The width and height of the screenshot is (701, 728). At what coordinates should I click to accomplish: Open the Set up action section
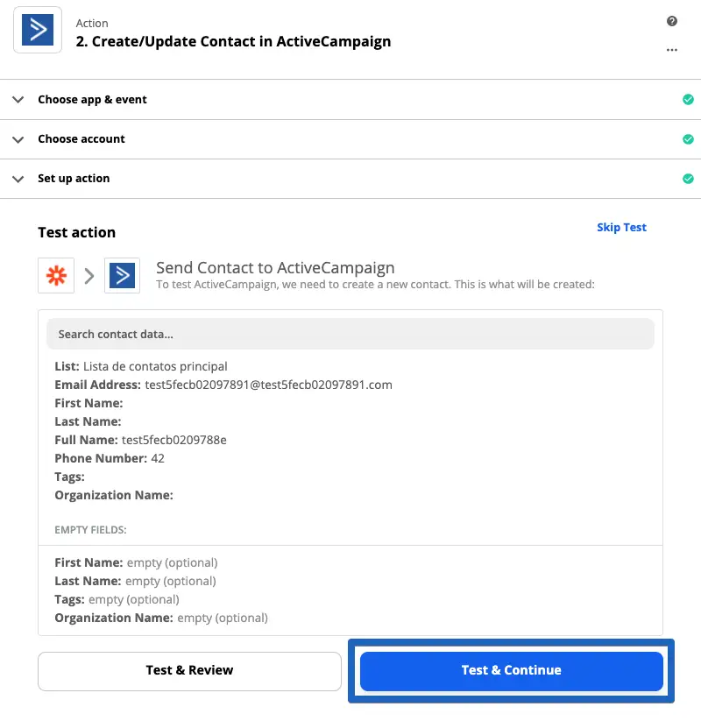(x=74, y=179)
